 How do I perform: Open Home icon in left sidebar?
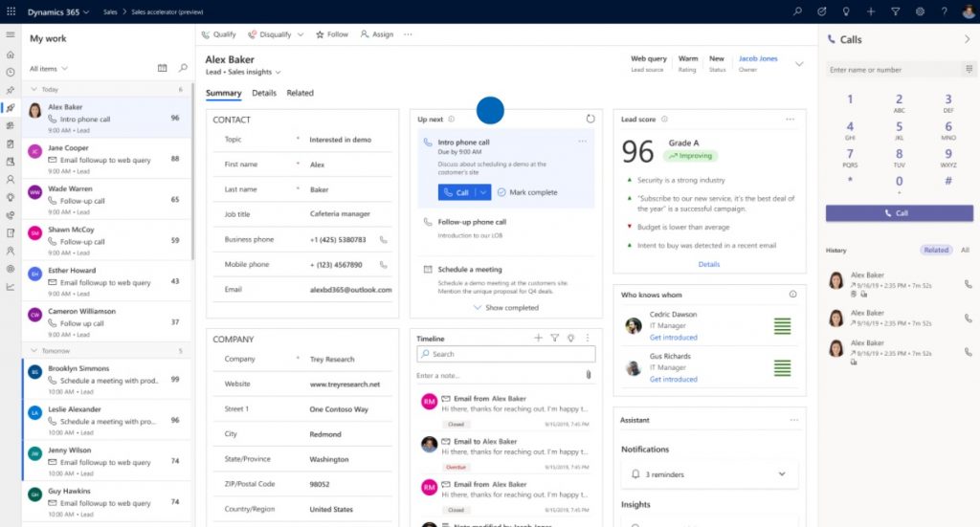pos(10,55)
